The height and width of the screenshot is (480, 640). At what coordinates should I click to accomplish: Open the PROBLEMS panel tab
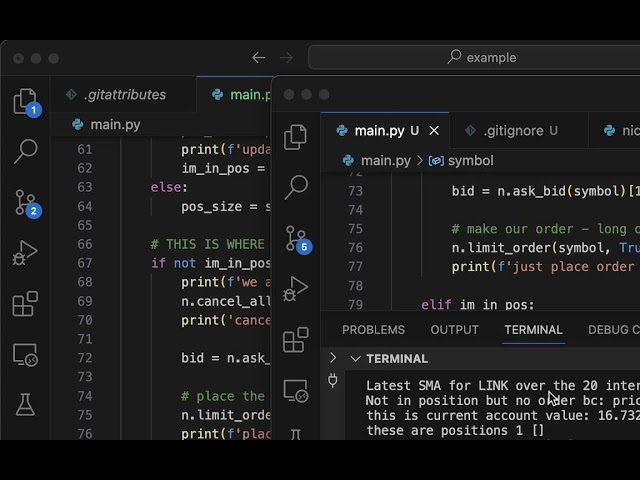point(373,330)
